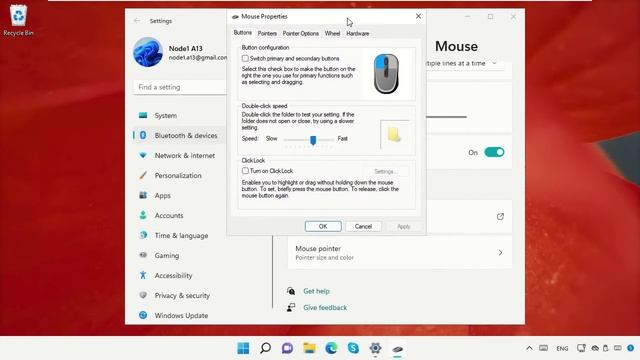Click the Settings back arrow
Image resolution: width=640 pixels, height=360 pixels.
coord(137,21)
